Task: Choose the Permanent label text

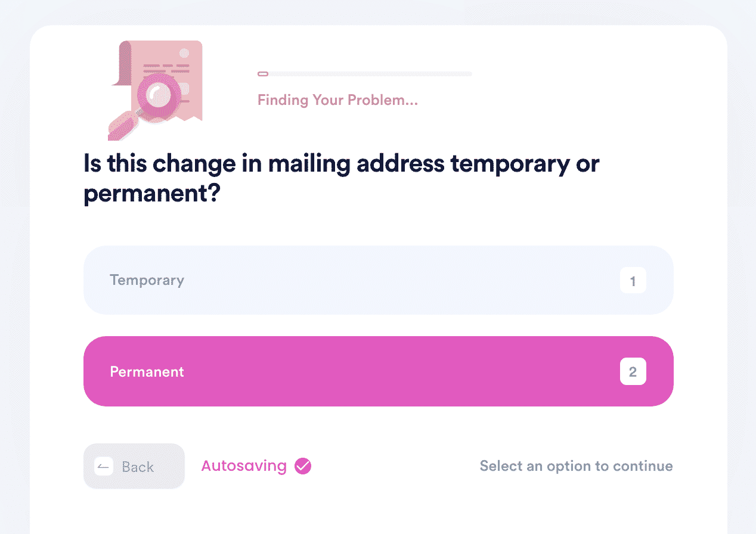Action: (147, 372)
